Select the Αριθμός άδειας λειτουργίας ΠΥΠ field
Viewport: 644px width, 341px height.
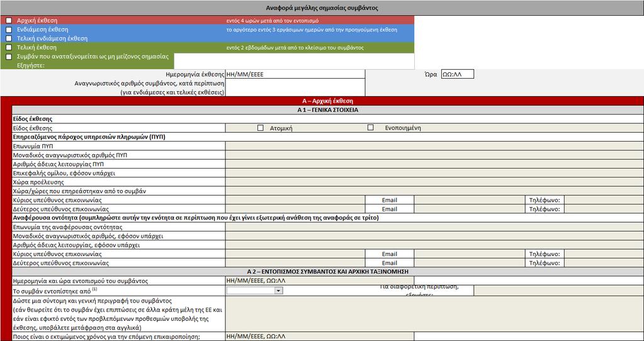click(434, 164)
